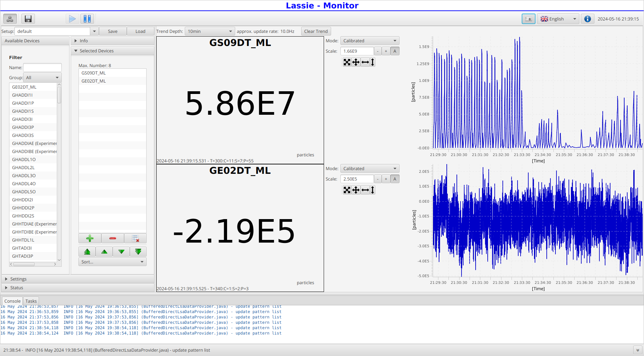644x356 pixels.
Task: Click the GS09DT_ML scale value field
Action: pyautogui.click(x=357, y=51)
